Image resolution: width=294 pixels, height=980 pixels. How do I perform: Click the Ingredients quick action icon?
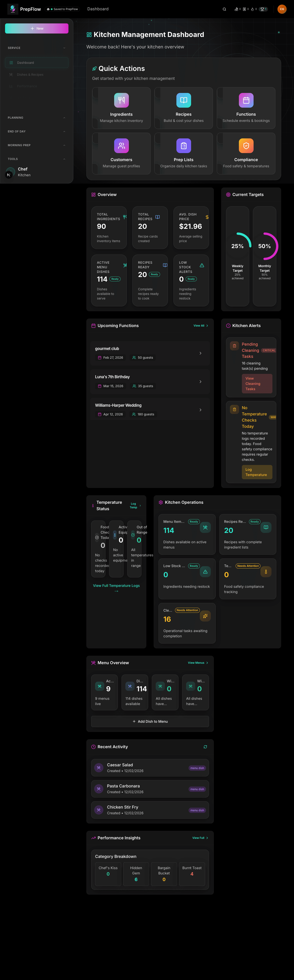pos(122,101)
